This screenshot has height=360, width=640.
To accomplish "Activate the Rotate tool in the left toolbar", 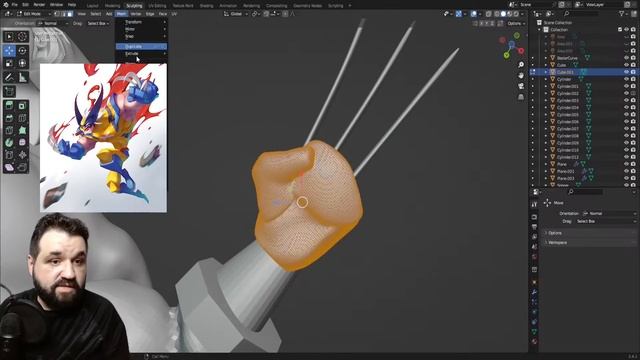I will 22,51.
